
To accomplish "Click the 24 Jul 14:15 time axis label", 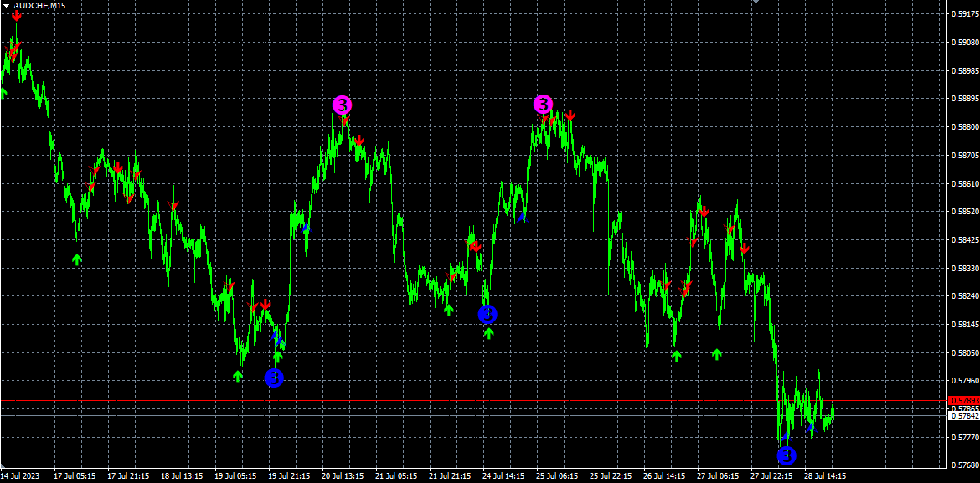I will (x=503, y=476).
